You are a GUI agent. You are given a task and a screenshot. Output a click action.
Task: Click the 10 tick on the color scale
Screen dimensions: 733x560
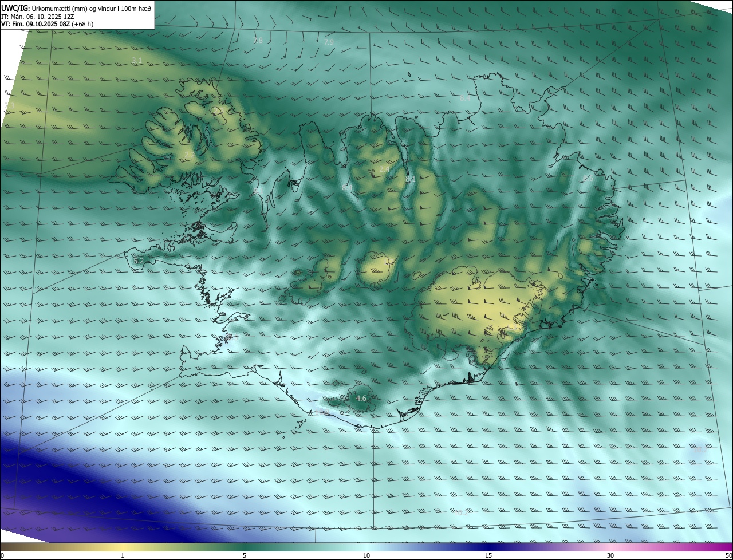pyautogui.click(x=366, y=555)
